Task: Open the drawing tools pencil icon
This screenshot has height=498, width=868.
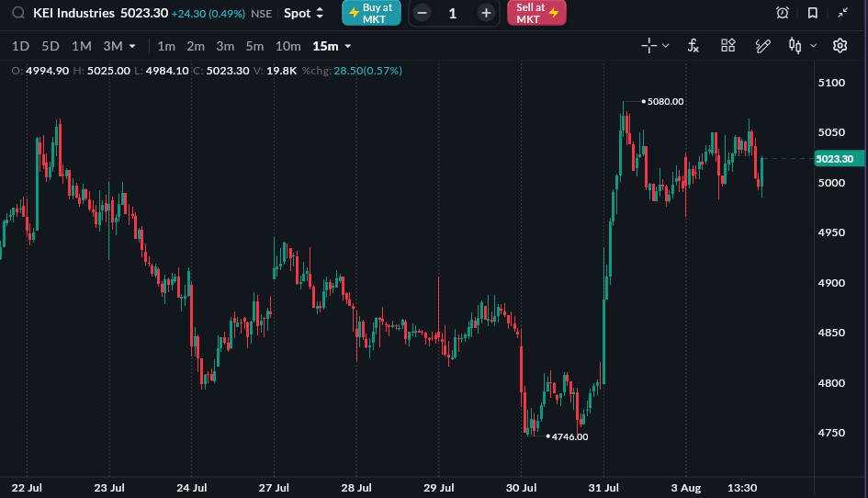Action: point(762,46)
